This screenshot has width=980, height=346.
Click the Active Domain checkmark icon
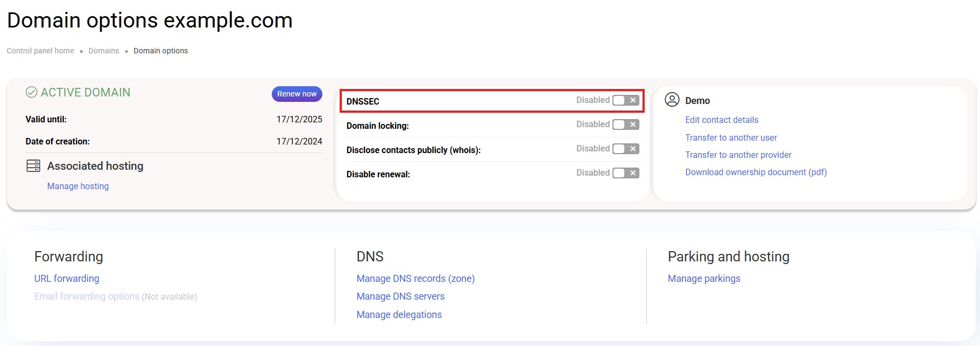32,93
